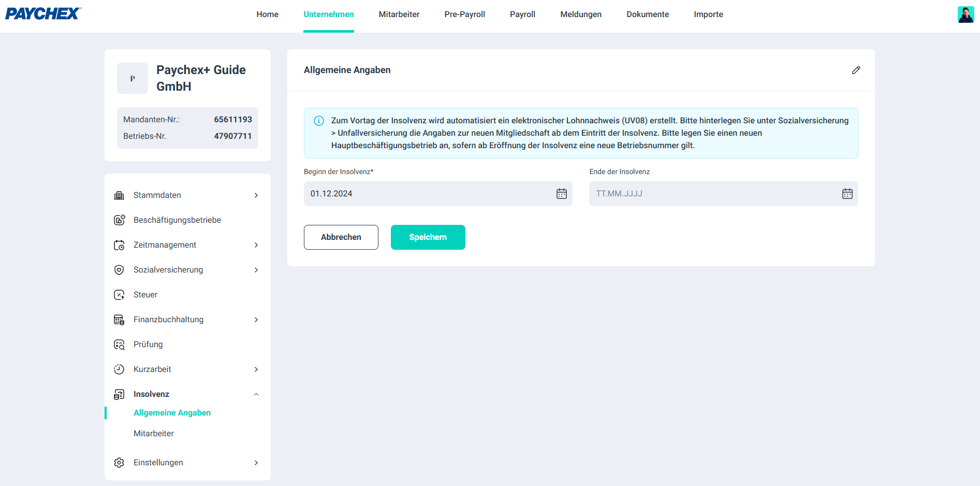Image resolution: width=980 pixels, height=486 pixels.
Task: Click the Speichern button
Action: point(428,237)
